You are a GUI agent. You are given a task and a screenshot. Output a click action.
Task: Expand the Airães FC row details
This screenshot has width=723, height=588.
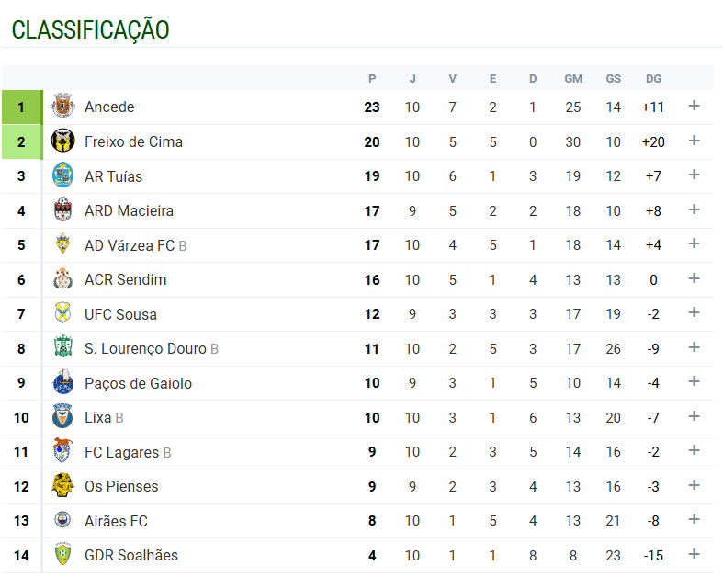pos(694,520)
